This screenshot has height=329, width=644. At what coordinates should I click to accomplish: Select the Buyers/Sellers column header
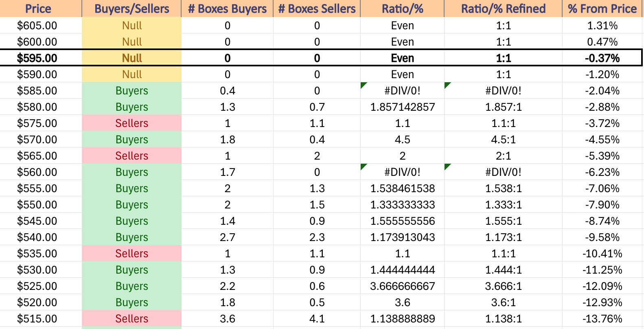[131, 9]
